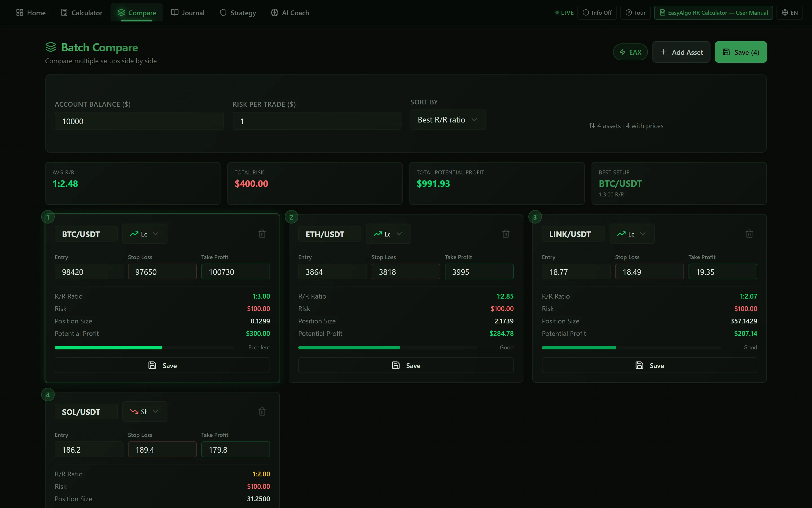Open ETH/USDT direction dropdown
This screenshot has height=508, width=812.
(x=388, y=234)
